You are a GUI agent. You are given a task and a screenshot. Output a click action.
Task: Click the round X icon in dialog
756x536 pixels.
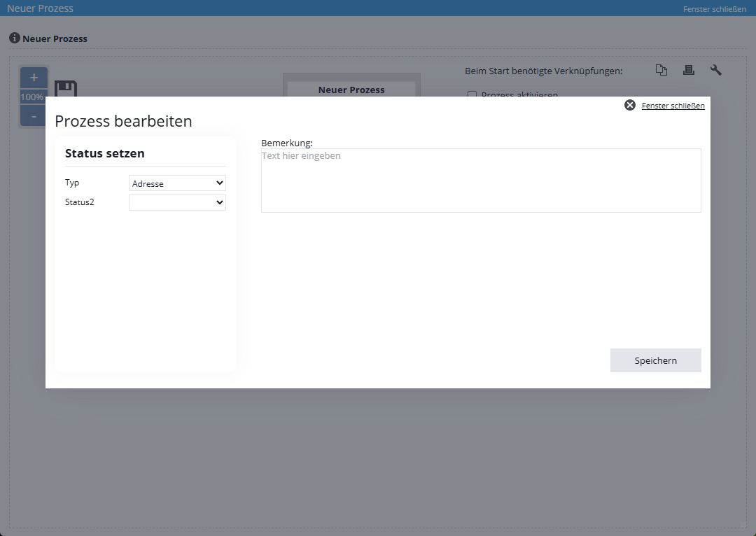coord(630,105)
